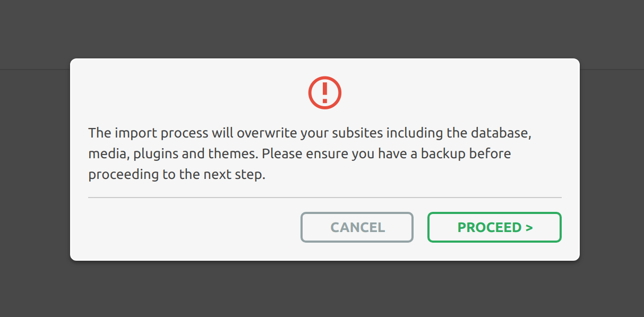
Task: Click the dimmed backdrop outside the dialog
Action: click(319, 289)
